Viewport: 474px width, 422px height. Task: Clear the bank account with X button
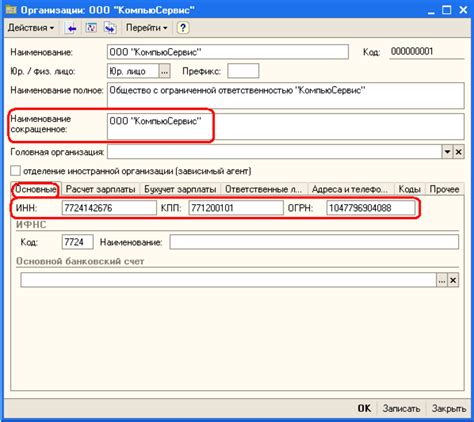[x=453, y=280]
